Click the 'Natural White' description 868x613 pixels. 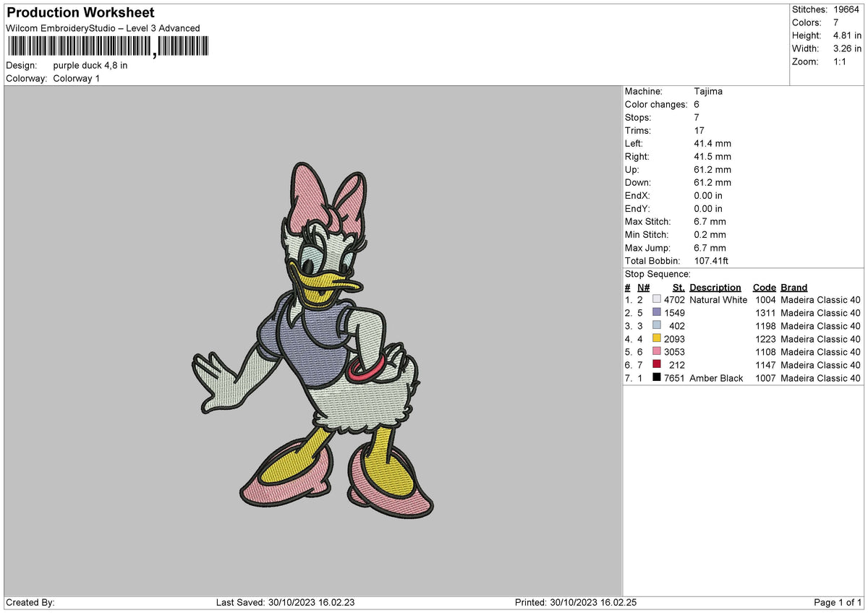(718, 299)
